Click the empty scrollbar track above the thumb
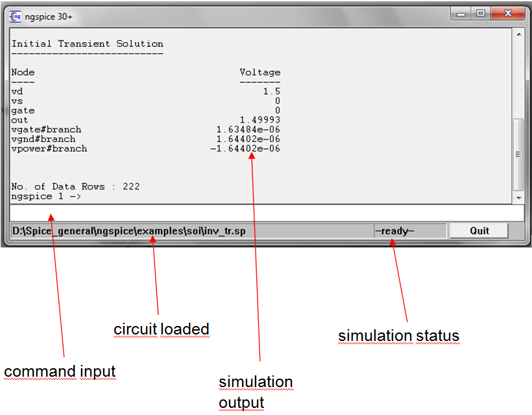The height and width of the screenshot is (415, 532). pos(518,78)
